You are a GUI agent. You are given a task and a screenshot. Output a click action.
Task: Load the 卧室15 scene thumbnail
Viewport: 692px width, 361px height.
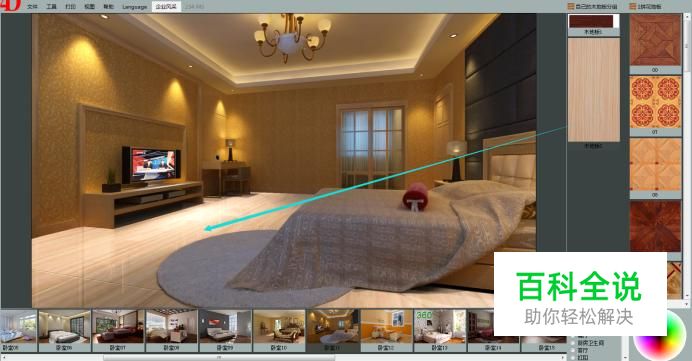[x=544, y=344]
